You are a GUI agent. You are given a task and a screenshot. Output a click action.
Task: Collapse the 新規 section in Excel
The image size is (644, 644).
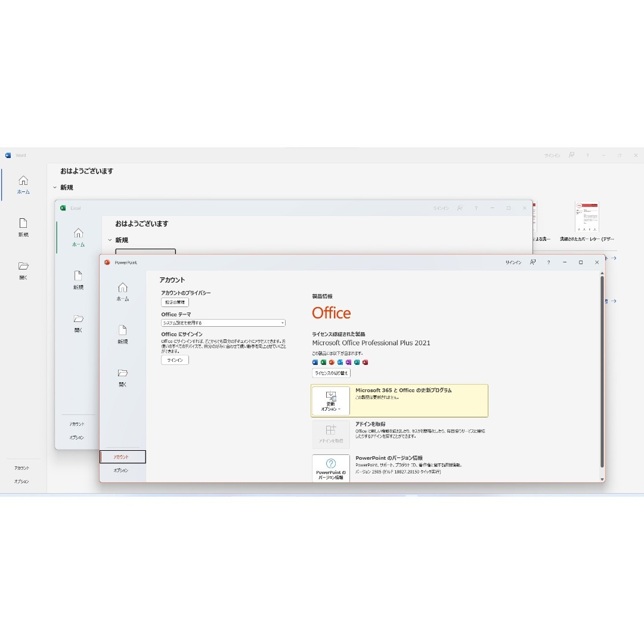110,240
